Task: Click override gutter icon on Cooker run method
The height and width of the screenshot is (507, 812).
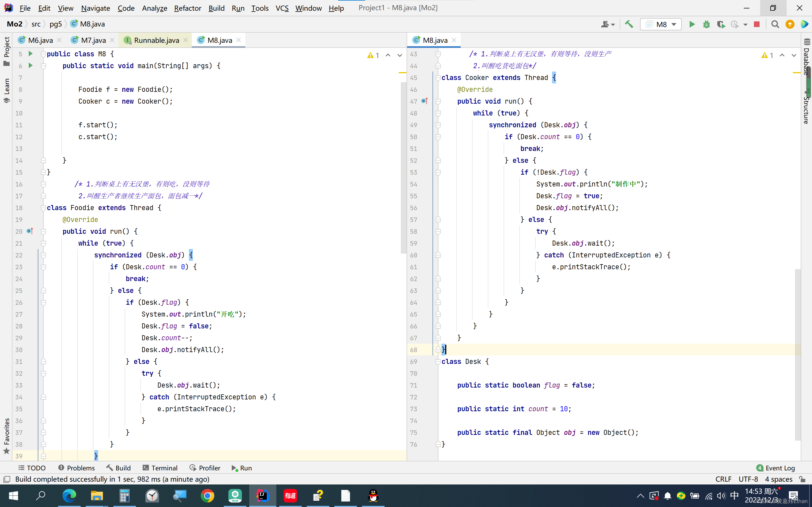Action: pos(425,101)
